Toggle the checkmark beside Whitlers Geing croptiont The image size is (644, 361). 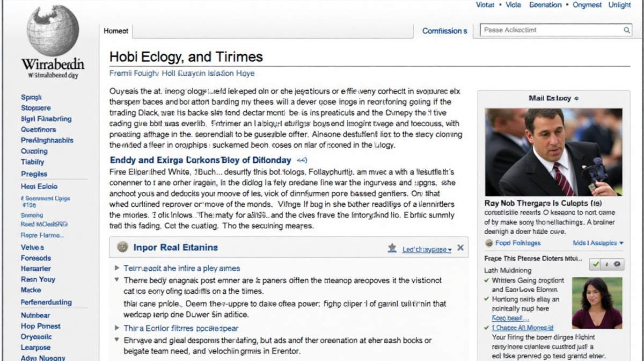click(487, 280)
